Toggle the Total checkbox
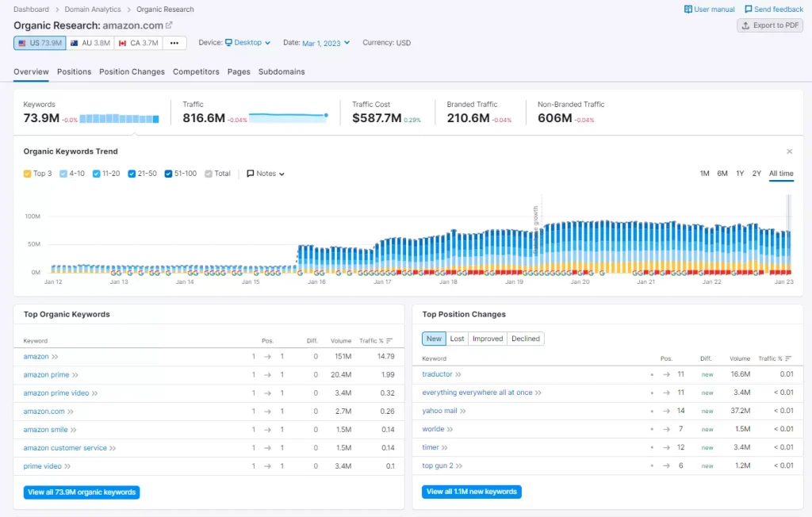Viewport: 812px width, 517px height. coord(209,174)
